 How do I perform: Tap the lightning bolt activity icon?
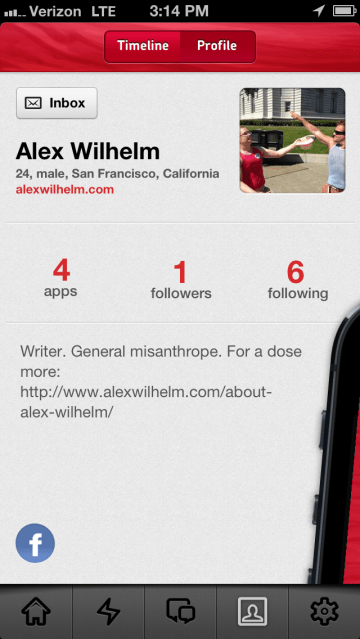108,611
